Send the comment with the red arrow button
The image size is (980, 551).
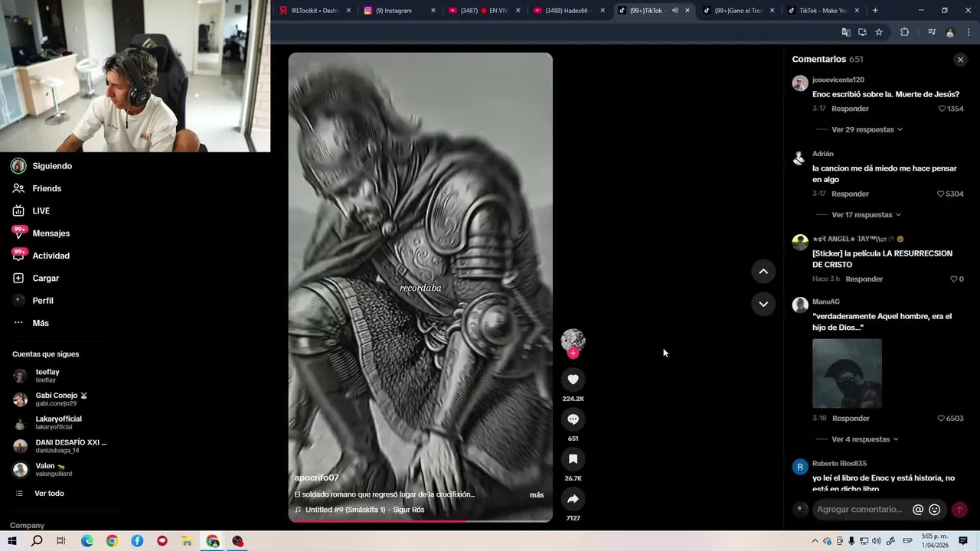(959, 510)
